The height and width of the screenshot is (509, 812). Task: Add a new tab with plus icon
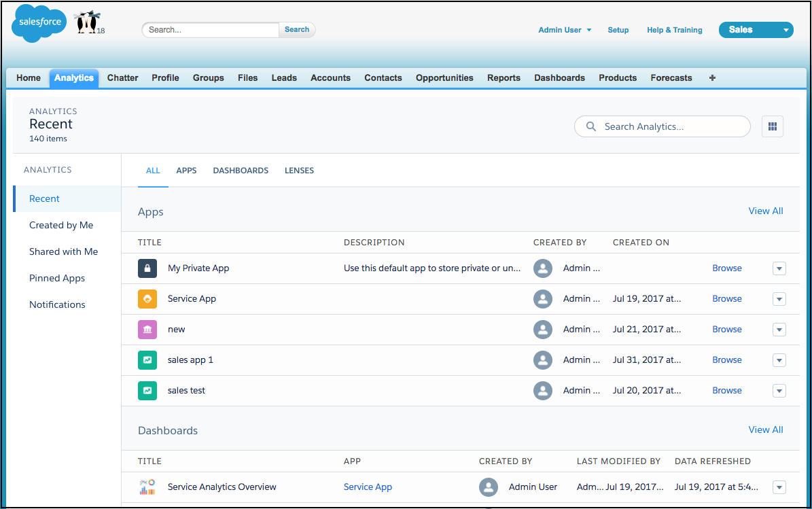pyautogui.click(x=712, y=78)
